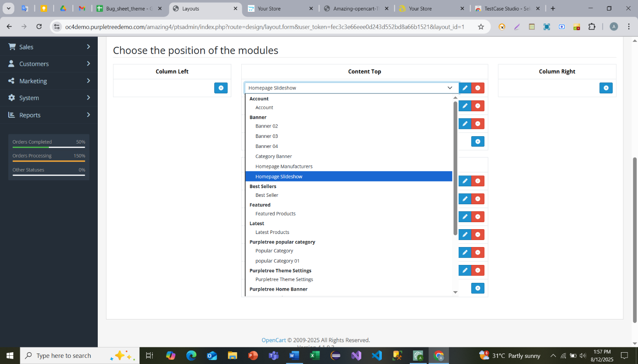
Task: Click the purple feather extension icon
Action: (x=517, y=27)
